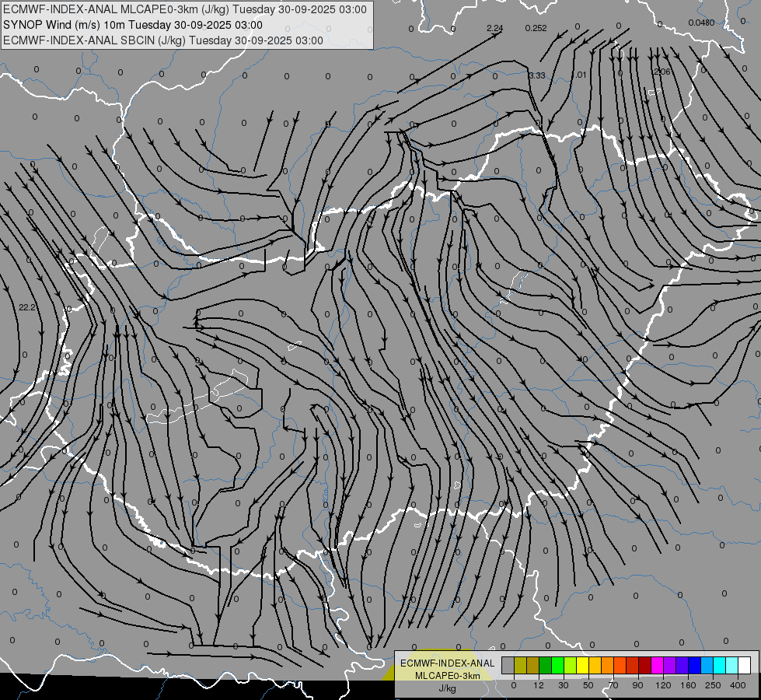The width and height of the screenshot is (761, 700).
Task: Click the sky blue legend swatch
Action: tap(707, 665)
